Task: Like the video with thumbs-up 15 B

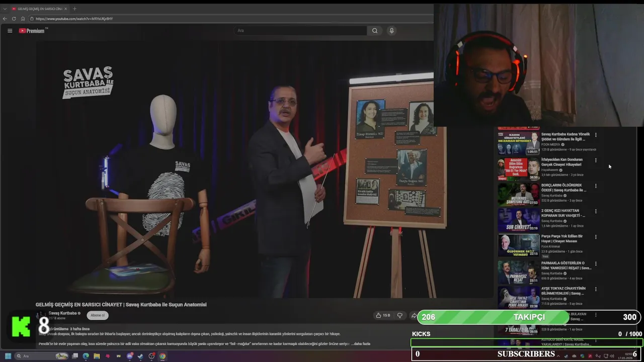Action: pyautogui.click(x=383, y=315)
